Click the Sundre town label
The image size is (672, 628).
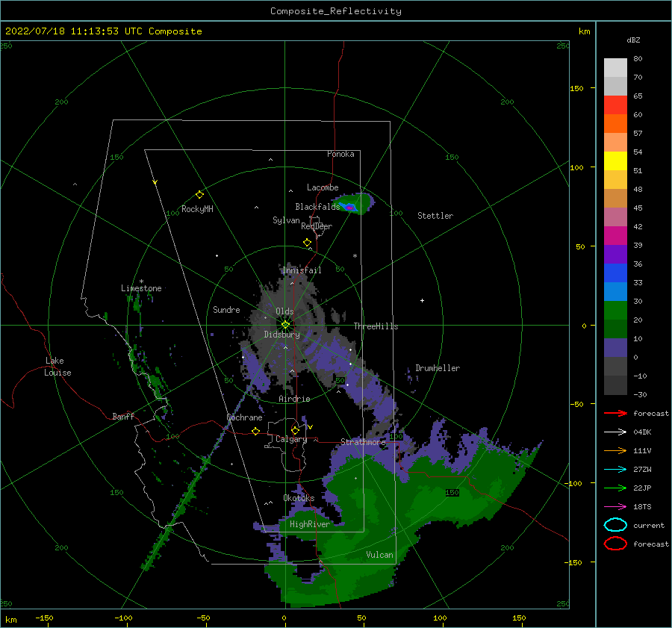[x=226, y=310]
